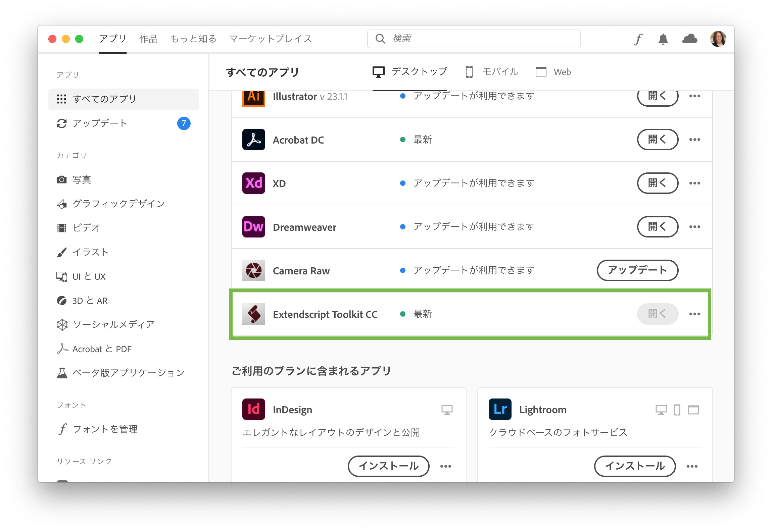772x532 pixels.
Task: Click the Extendscript Toolkit CC icon
Action: 253,314
